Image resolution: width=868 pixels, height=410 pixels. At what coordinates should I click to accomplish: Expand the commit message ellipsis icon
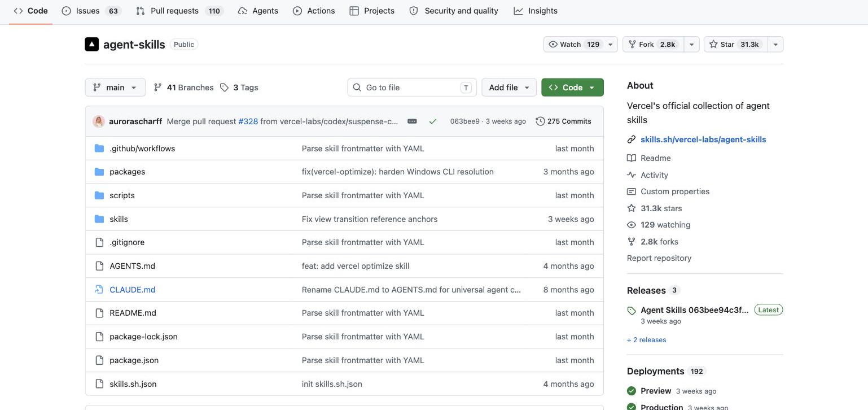tap(412, 121)
